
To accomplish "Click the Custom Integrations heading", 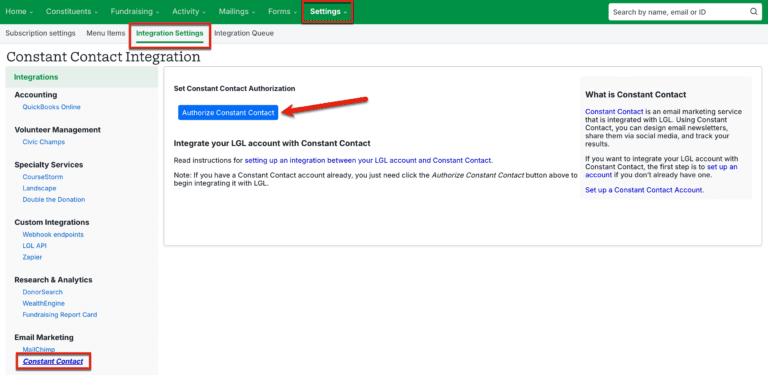I will coord(52,222).
